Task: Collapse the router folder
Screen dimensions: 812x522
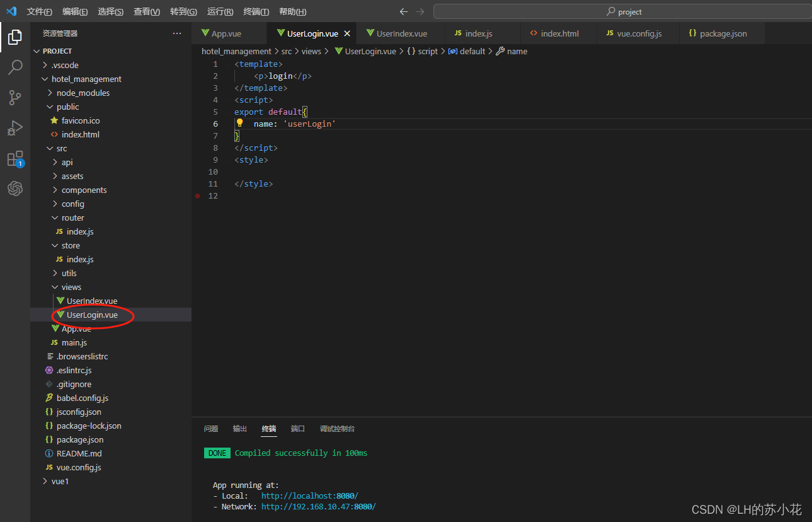Action: pos(111,217)
